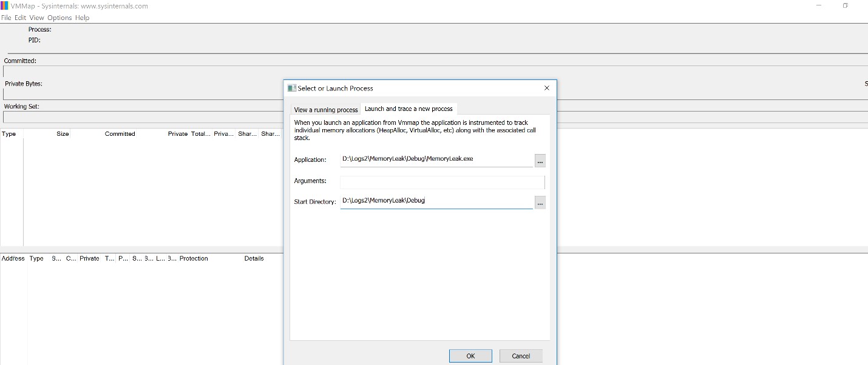This screenshot has width=868, height=365.
Task: Click the VMMap app icon in title bar
Action: (5, 6)
